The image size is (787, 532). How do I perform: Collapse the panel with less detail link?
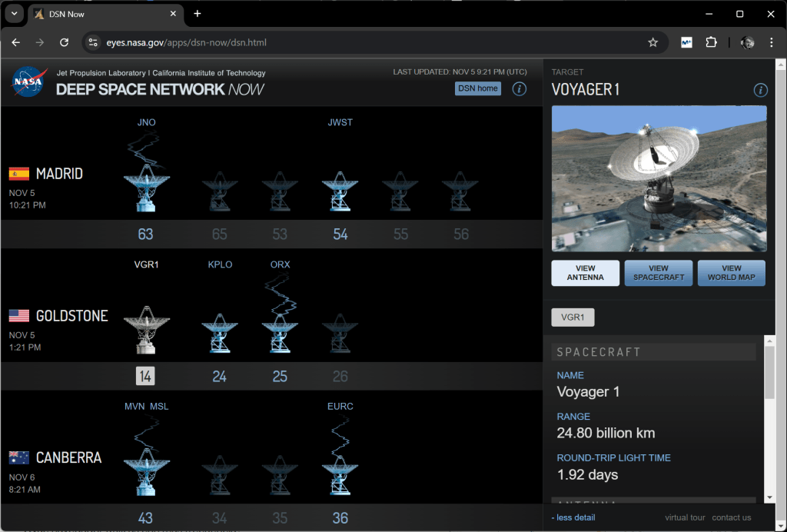573,517
